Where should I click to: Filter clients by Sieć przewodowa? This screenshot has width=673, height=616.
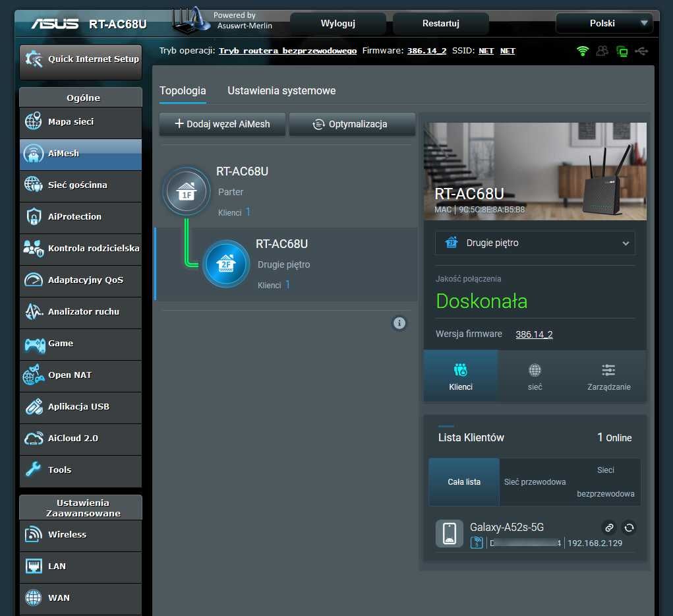[x=535, y=482]
